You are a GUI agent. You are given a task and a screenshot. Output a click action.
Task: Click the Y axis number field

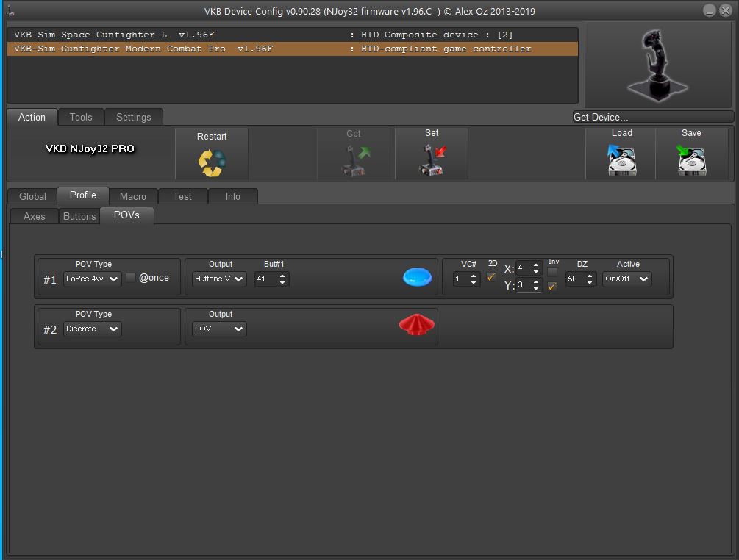pos(524,285)
